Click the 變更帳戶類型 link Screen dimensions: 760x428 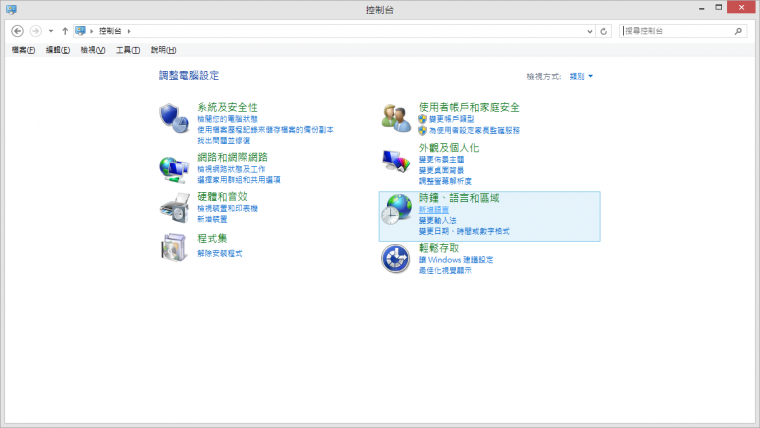[x=452, y=119]
